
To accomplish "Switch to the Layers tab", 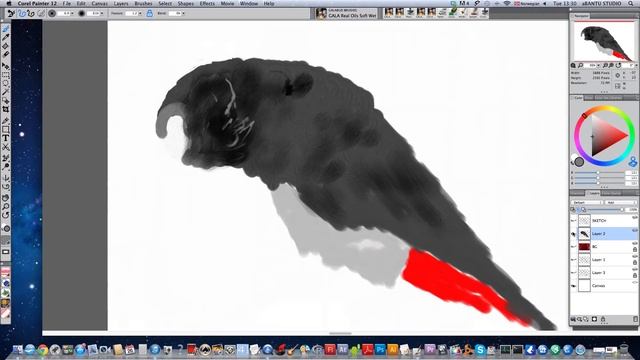I will point(593,193).
